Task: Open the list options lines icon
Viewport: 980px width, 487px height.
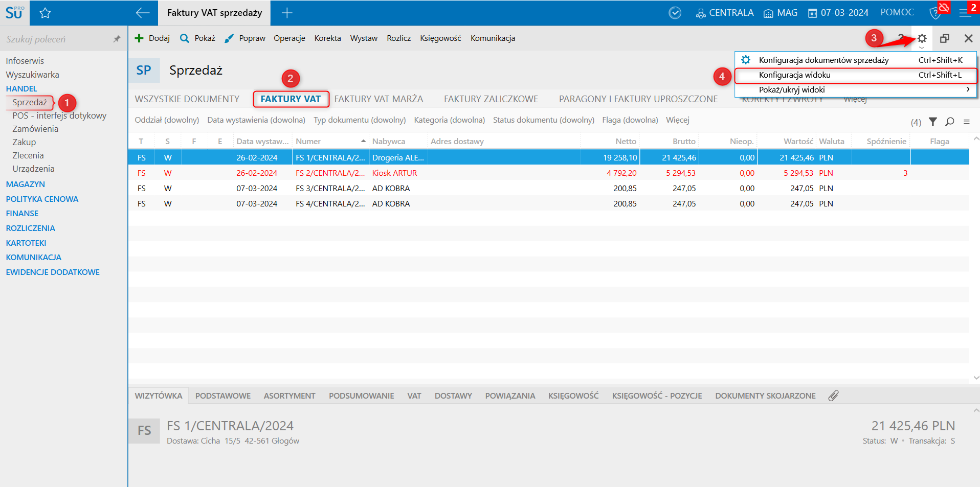Action: (x=967, y=122)
